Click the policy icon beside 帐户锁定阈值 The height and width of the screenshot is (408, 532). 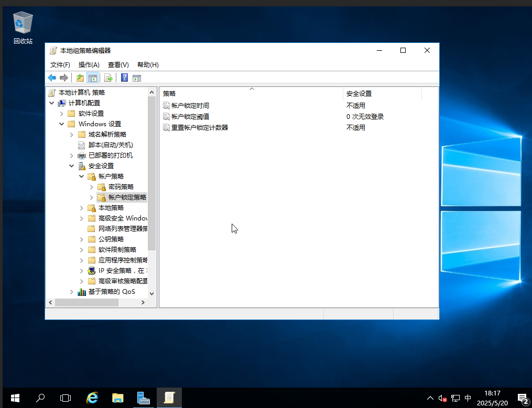(166, 117)
